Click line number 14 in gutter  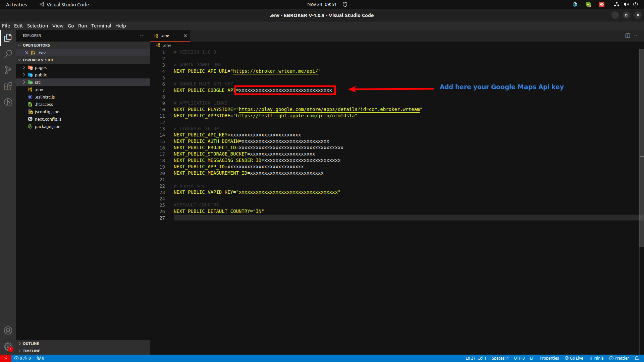point(162,135)
